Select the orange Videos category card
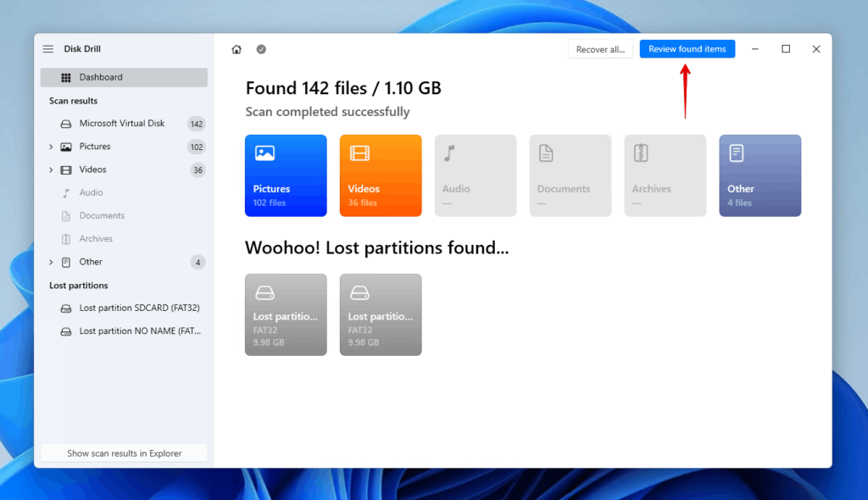This screenshot has width=868, height=500. (x=381, y=175)
